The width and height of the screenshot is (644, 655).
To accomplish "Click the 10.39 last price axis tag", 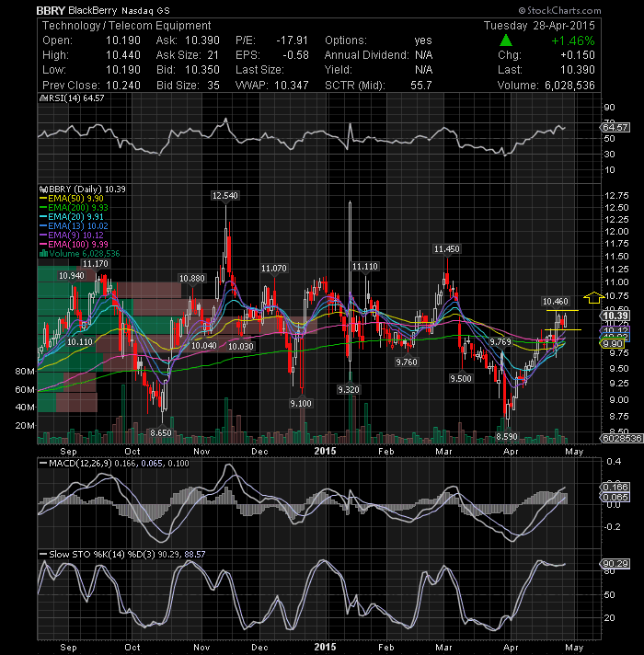I will click(x=615, y=316).
